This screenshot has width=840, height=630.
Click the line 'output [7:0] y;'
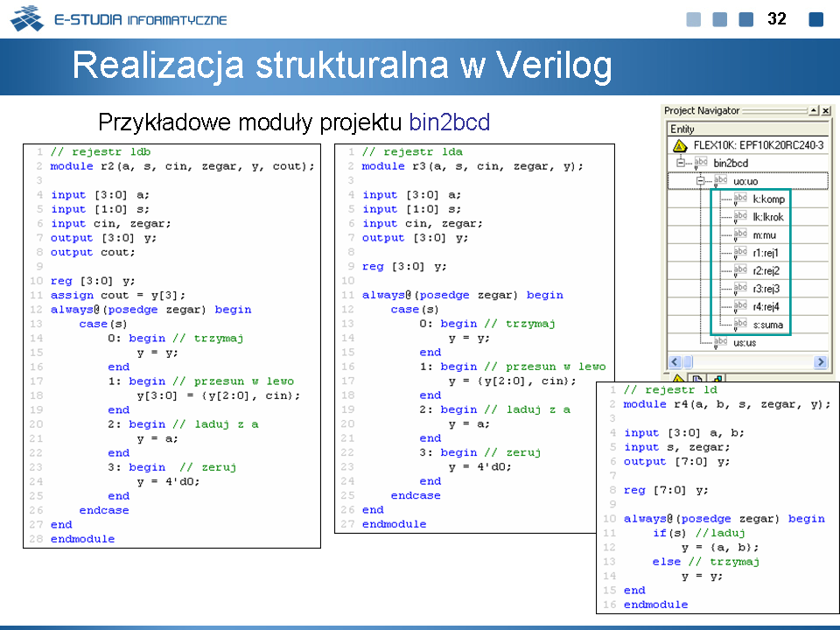pos(676,461)
